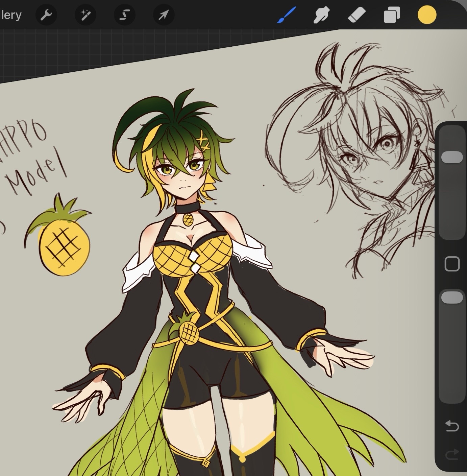Select the Brush tool

(x=286, y=15)
